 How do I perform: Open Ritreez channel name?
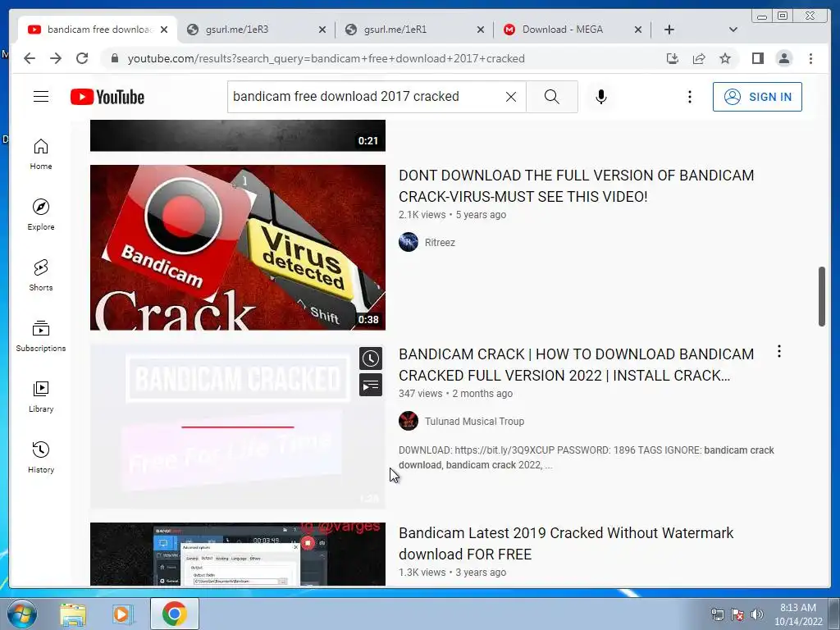(x=440, y=242)
